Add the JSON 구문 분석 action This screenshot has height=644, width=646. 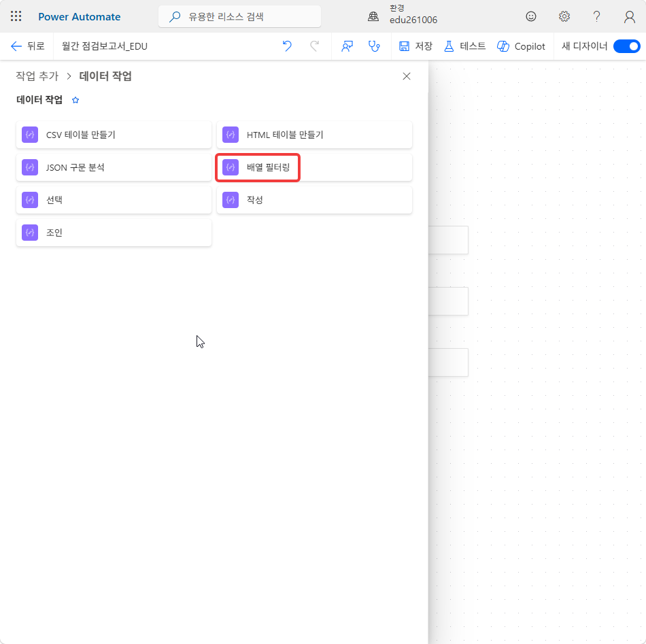click(x=114, y=167)
